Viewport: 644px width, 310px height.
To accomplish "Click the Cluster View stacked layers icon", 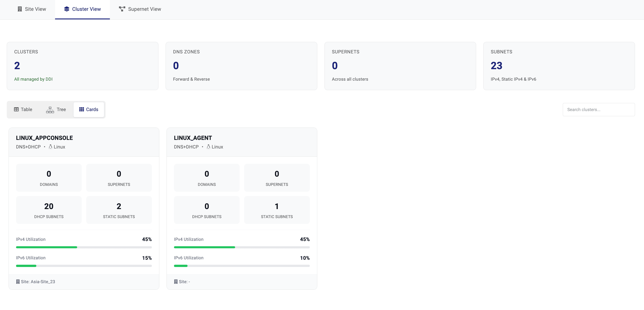I will coord(67,9).
